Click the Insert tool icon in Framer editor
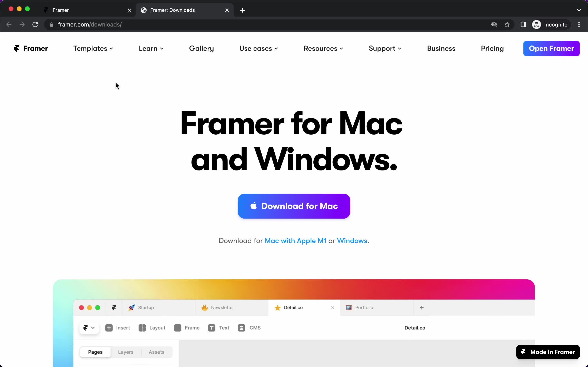Image resolution: width=588 pixels, height=367 pixels. click(109, 328)
